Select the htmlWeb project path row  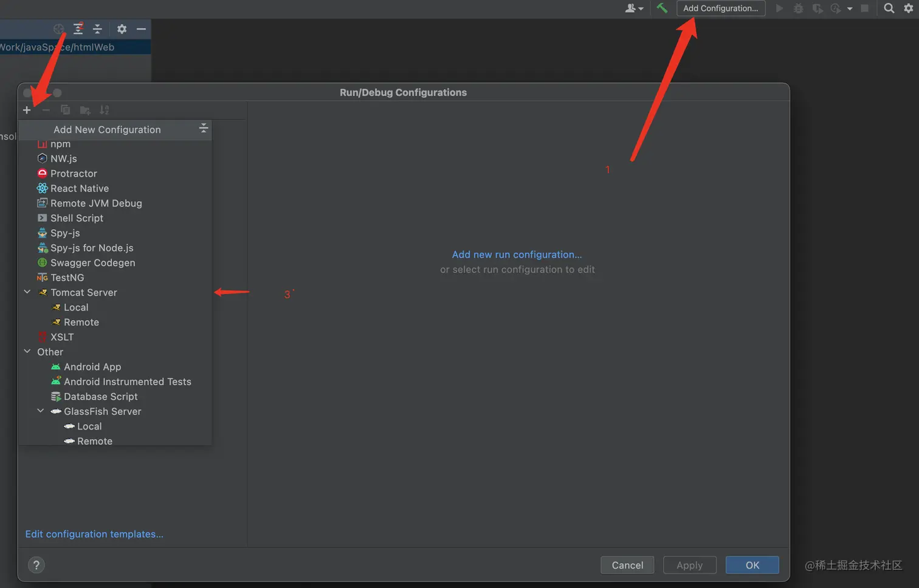[x=75, y=47]
